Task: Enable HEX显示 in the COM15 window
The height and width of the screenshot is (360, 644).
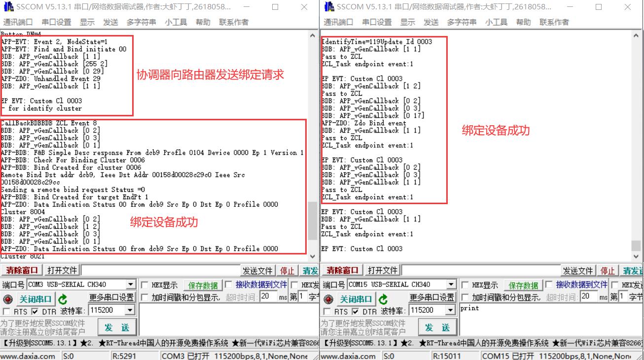Action: [465, 285]
